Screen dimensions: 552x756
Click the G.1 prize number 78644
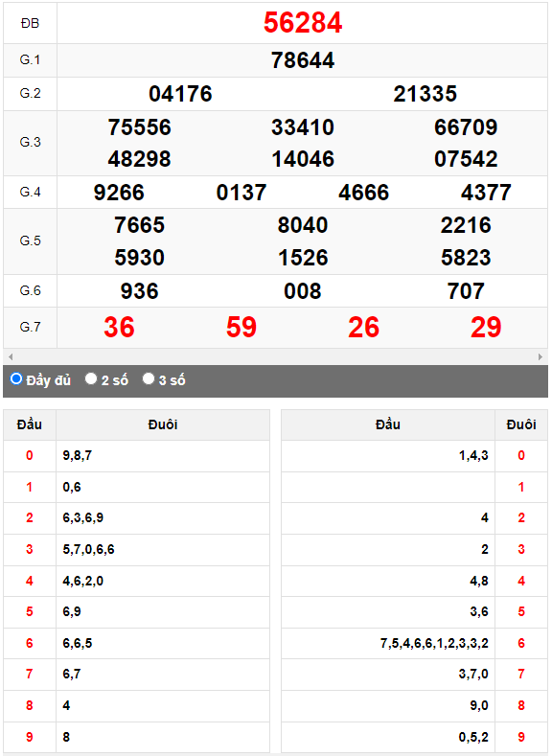[303, 60]
